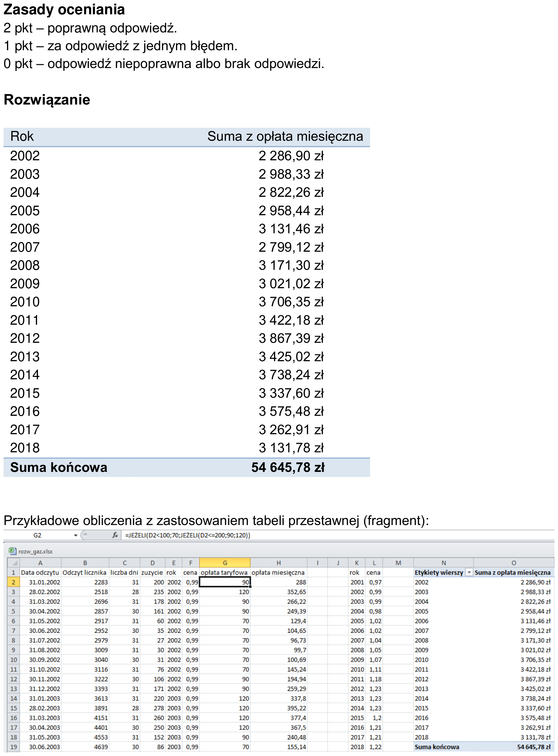Click the cell with date 31.12.2002
This screenshot has height=756, width=558.
tap(40, 689)
